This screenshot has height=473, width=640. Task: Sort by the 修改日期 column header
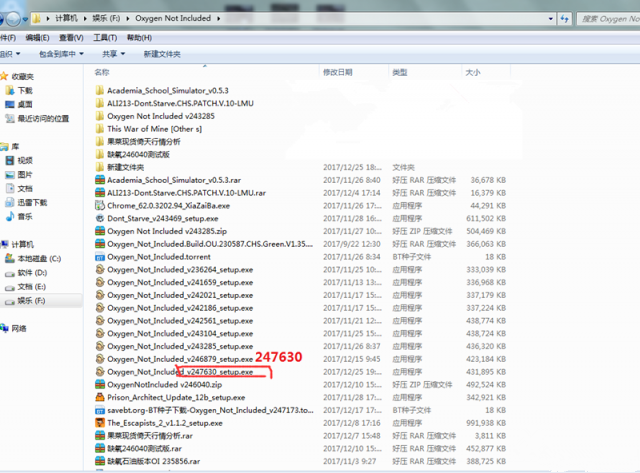[x=354, y=72]
